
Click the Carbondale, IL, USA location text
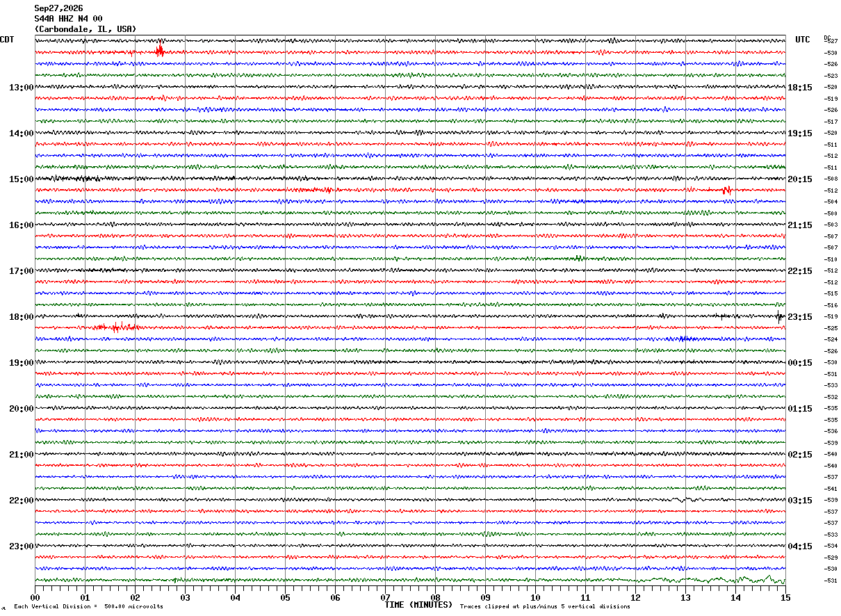(85, 29)
